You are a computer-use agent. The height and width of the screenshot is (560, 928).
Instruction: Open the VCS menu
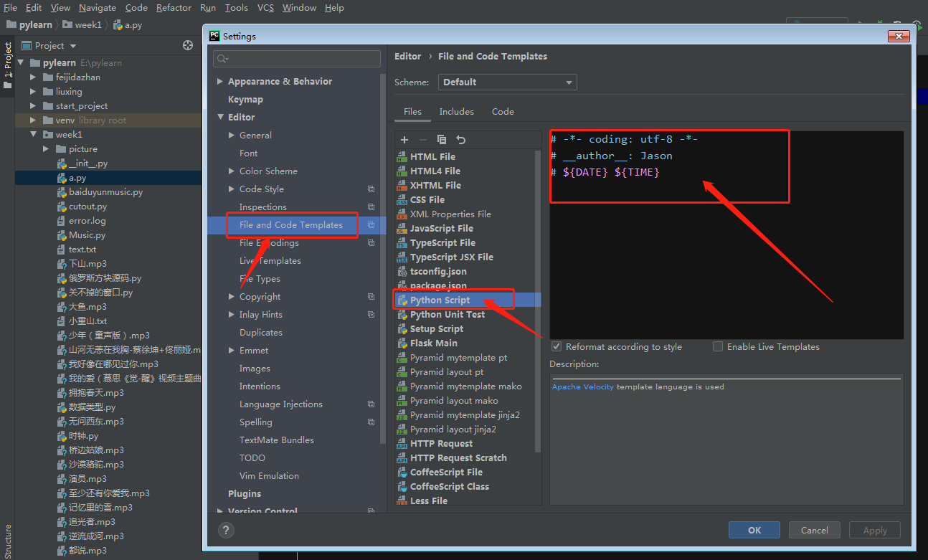265,7
